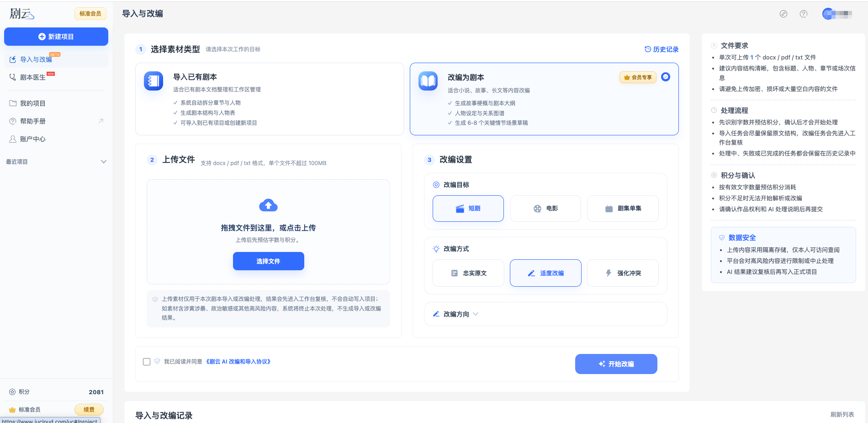Click the 选择文件 button

point(269,261)
